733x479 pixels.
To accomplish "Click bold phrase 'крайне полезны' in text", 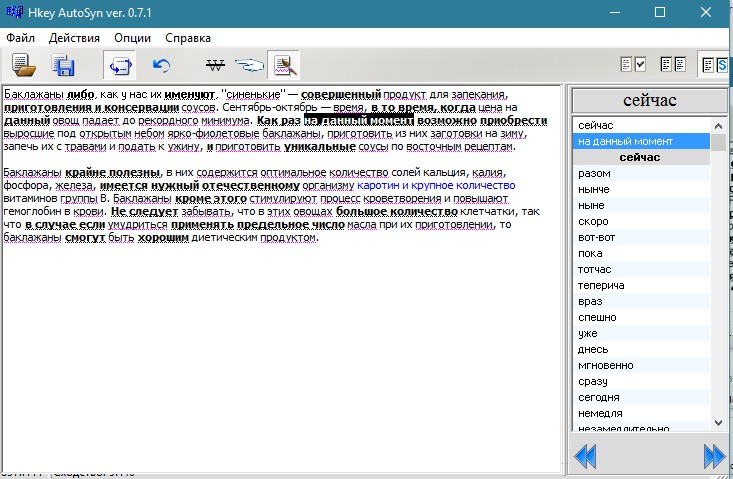I will (x=113, y=172).
